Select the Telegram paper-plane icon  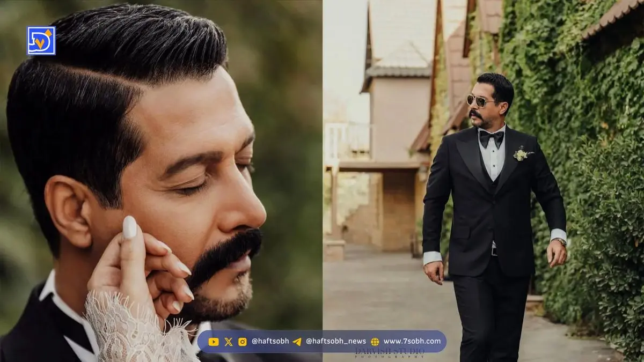[297, 342]
